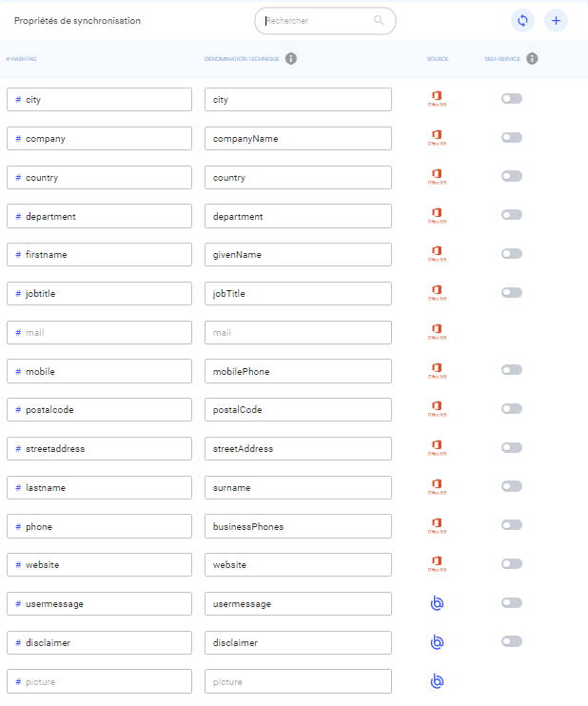
Task: Click the sync refresh icon button
Action: tap(522, 21)
